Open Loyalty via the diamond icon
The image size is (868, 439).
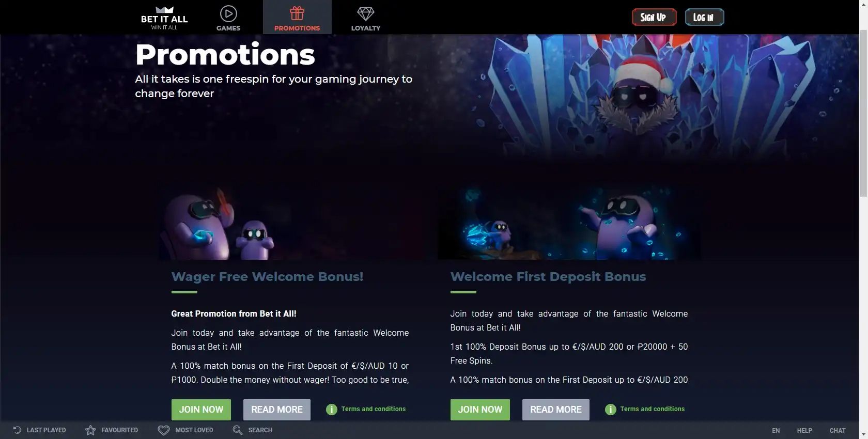[x=366, y=14]
